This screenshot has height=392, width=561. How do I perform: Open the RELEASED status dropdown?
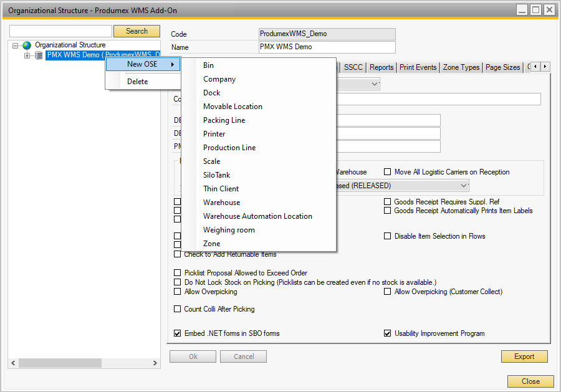pyautogui.click(x=463, y=186)
